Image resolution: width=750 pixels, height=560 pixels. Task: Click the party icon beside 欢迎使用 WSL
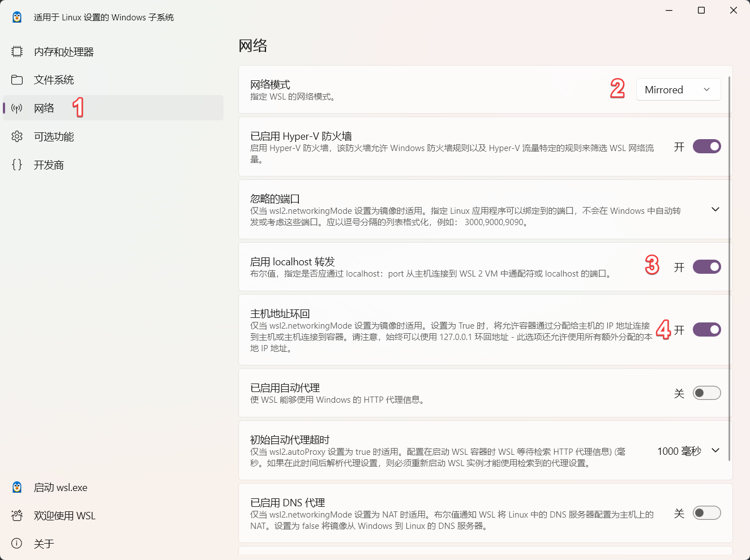tap(17, 515)
